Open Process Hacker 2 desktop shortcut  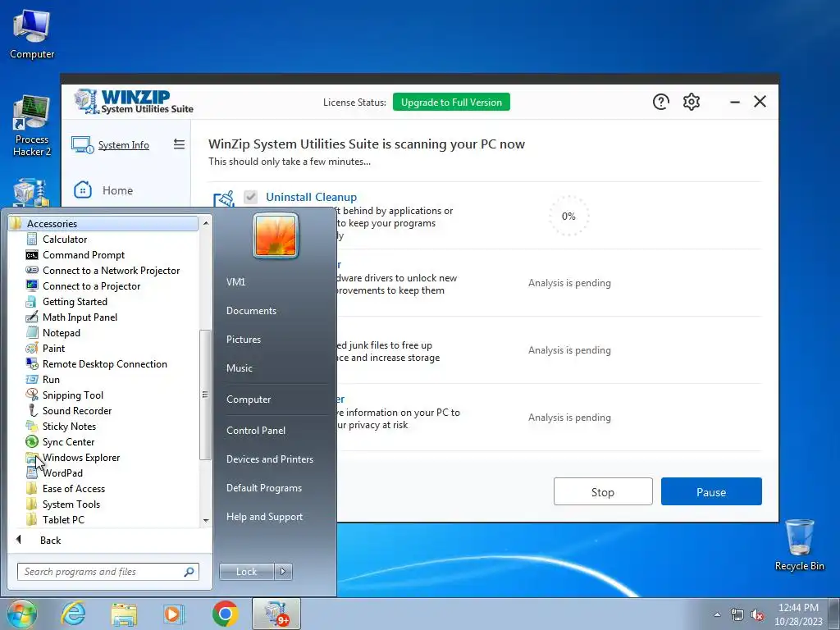pos(32,126)
